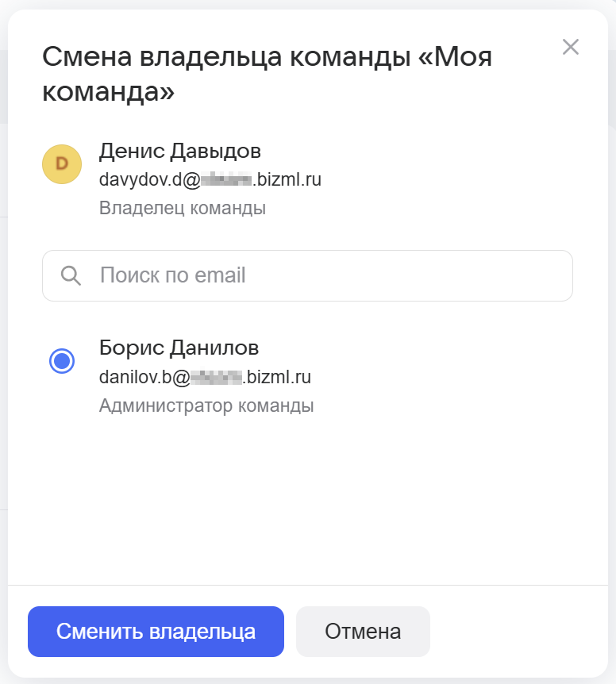
Task: Click the «Администратор команды» role label
Action: pyautogui.click(x=206, y=406)
